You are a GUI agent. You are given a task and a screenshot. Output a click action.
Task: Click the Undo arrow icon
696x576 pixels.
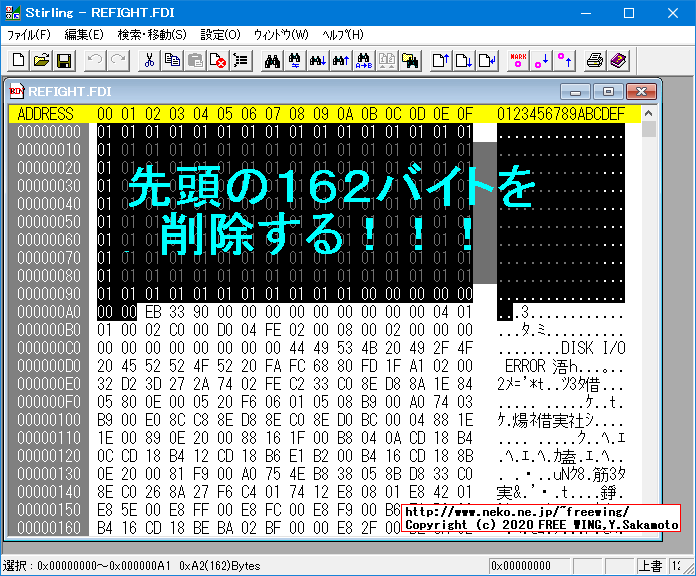pyautogui.click(x=95, y=60)
